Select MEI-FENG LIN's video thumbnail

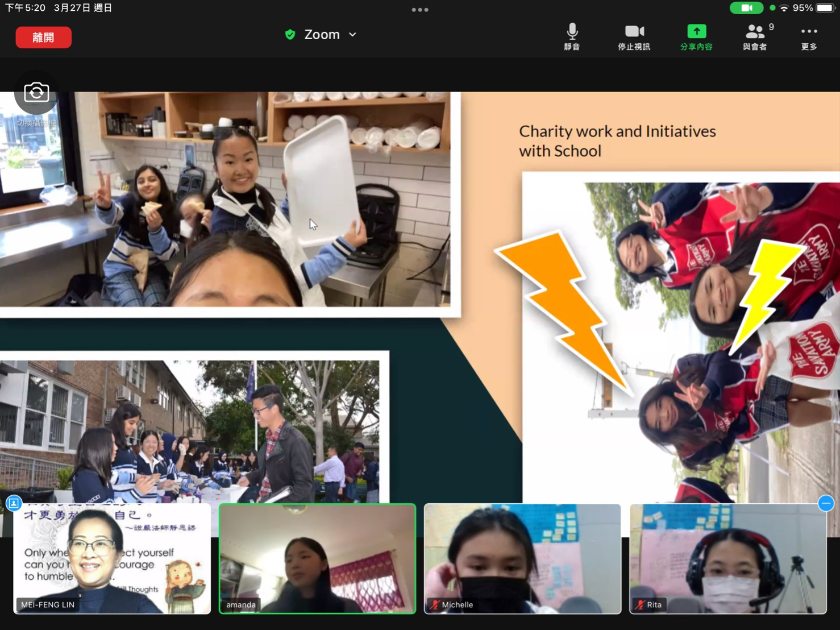point(112,558)
